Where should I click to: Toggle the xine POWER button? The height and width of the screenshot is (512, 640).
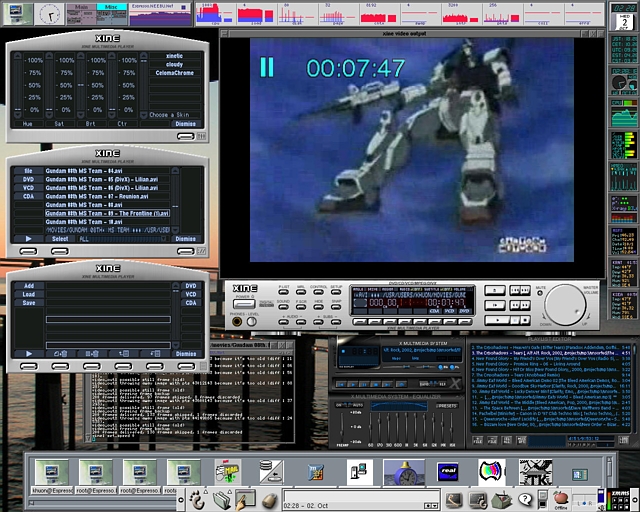tap(244, 304)
